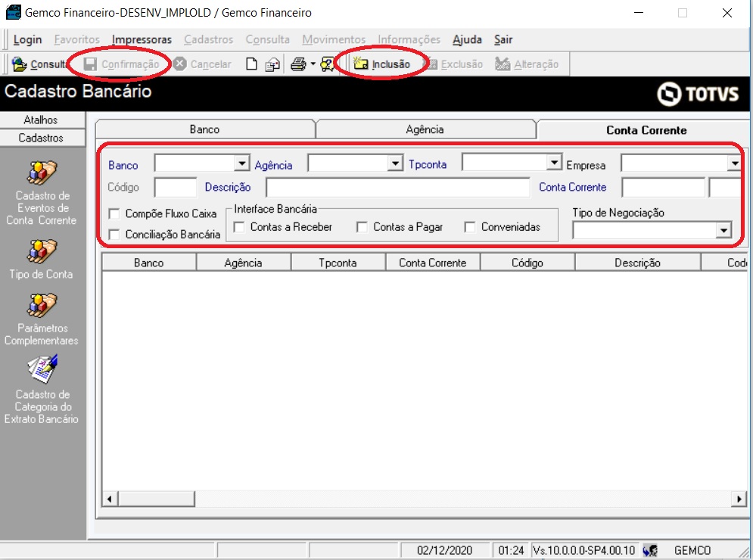Open the Movimentos menu

[x=334, y=39]
